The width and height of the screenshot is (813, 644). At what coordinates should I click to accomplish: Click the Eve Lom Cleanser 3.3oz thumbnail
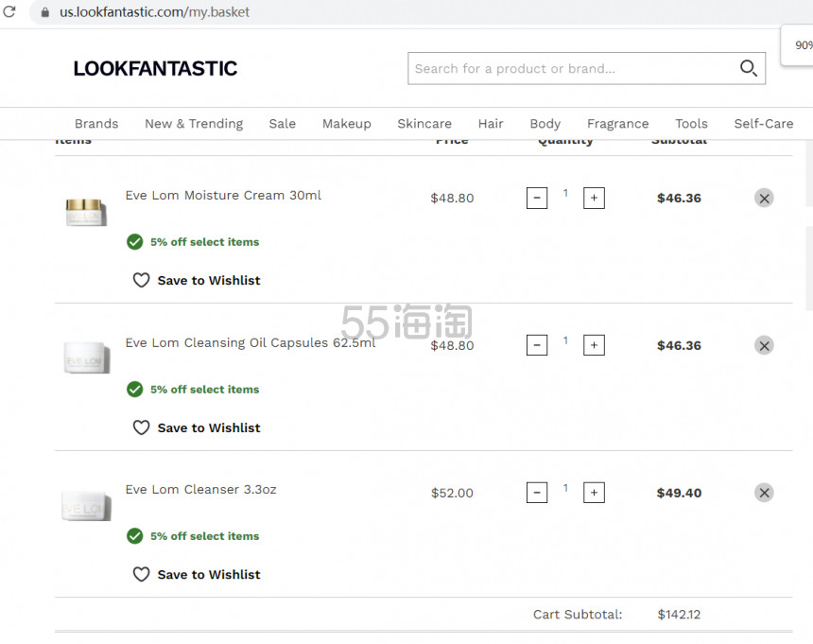click(x=86, y=506)
